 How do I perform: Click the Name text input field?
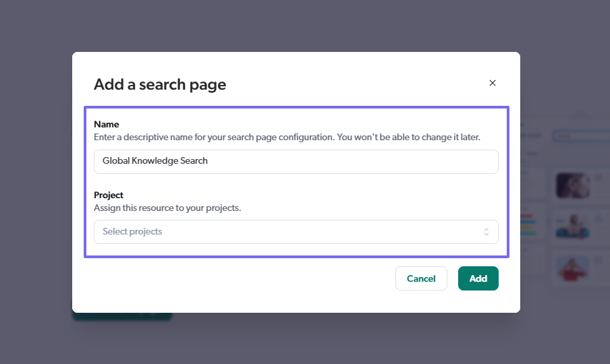296,162
